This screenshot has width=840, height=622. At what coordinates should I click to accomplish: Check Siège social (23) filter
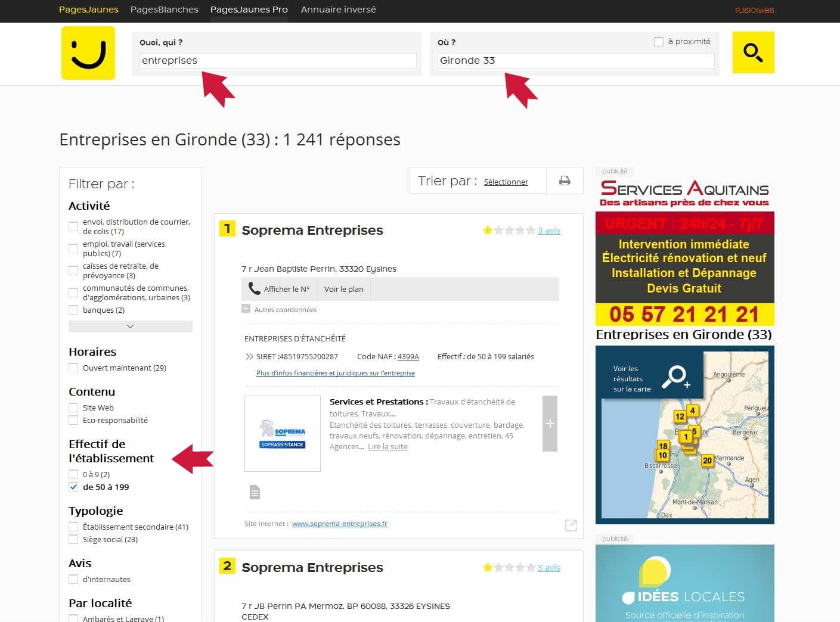tap(73, 539)
